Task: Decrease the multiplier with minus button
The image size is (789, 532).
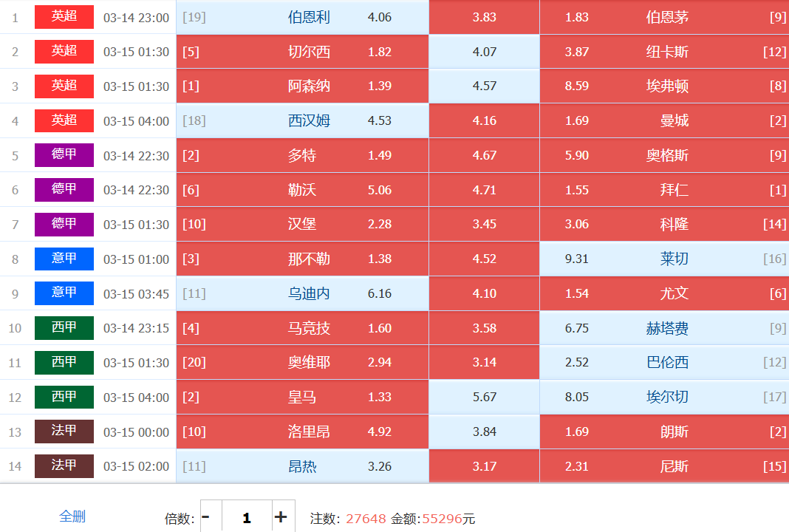Action: [x=206, y=517]
